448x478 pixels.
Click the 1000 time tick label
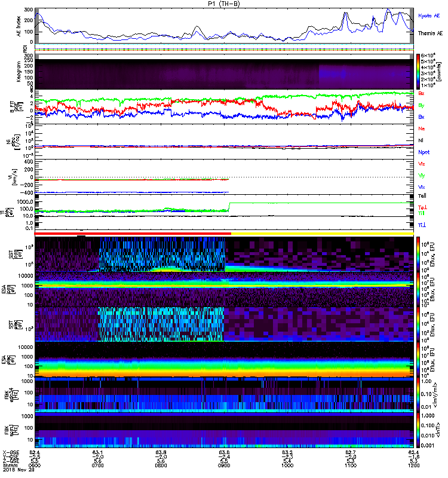pyautogui.click(x=287, y=465)
